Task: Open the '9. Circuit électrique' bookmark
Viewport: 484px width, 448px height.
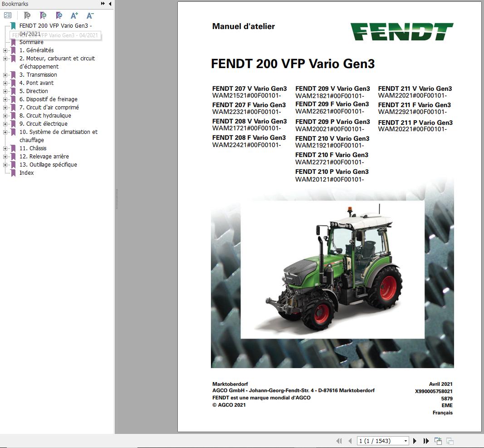Action: pos(43,123)
